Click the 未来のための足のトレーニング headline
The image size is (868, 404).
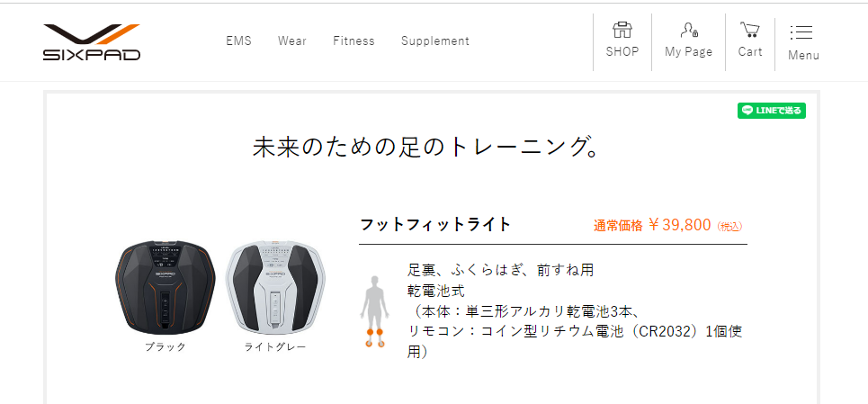(x=426, y=148)
